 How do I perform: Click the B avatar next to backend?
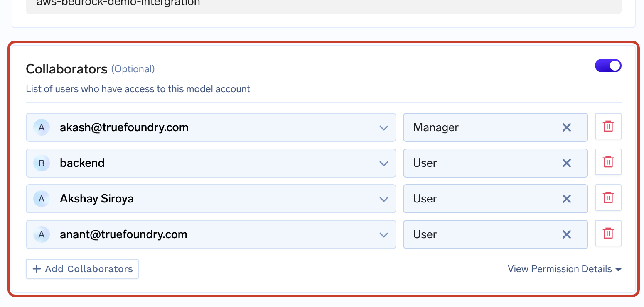pos(42,163)
